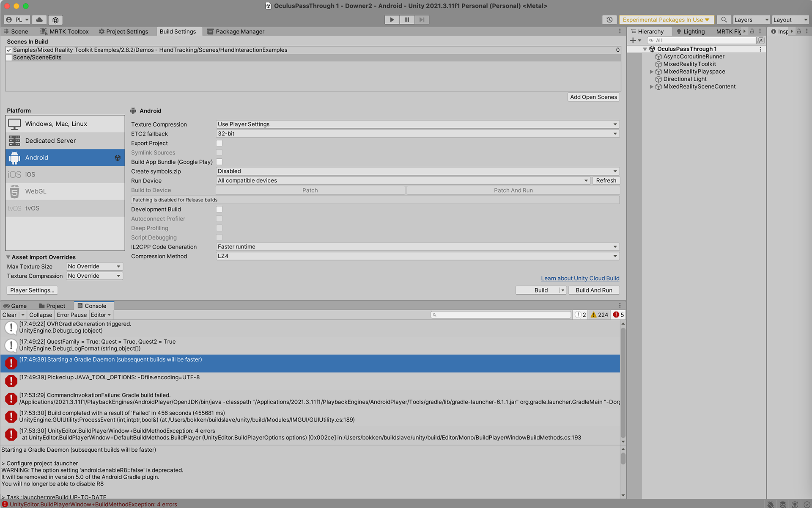Image resolution: width=812 pixels, height=508 pixels.
Task: Pause the editor with the Pause button
Action: click(x=407, y=19)
